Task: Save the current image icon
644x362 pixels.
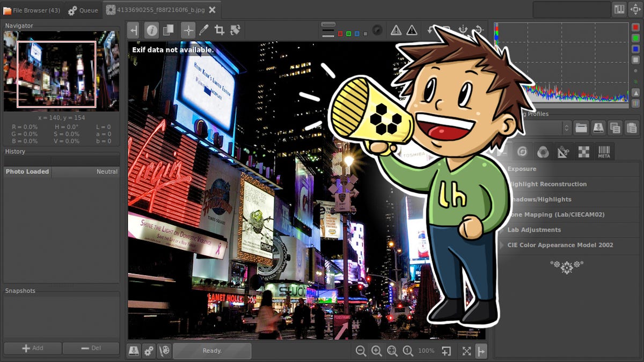Action: (x=134, y=351)
